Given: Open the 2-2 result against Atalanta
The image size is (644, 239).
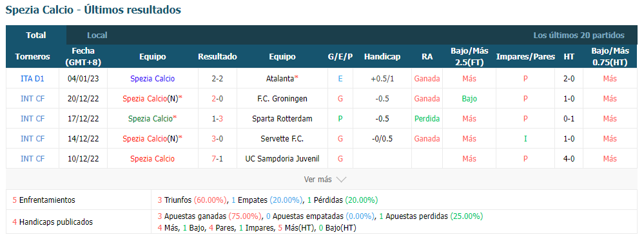Looking at the screenshot, I should 217,79.
